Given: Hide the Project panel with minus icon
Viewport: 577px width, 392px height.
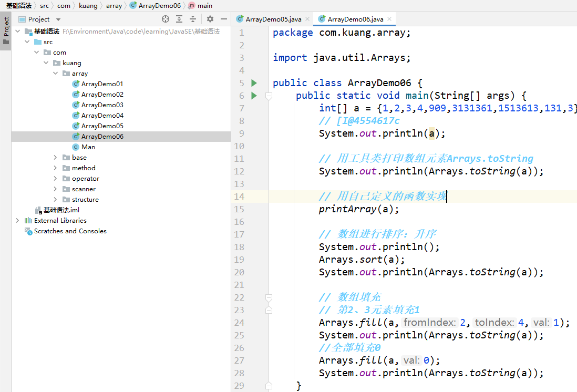Looking at the screenshot, I should click(x=224, y=19).
